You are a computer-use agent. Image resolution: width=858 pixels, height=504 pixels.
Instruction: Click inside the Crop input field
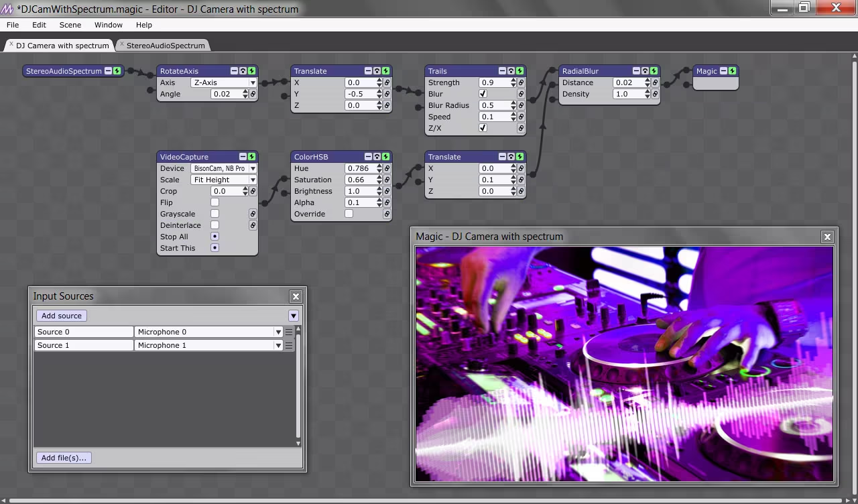[x=225, y=191]
